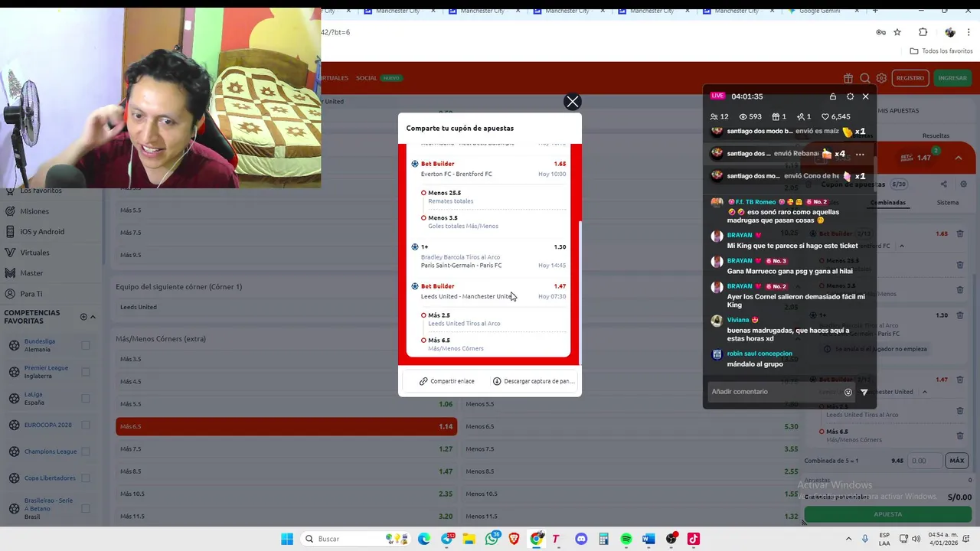Close the live stream chat overlay

866,96
